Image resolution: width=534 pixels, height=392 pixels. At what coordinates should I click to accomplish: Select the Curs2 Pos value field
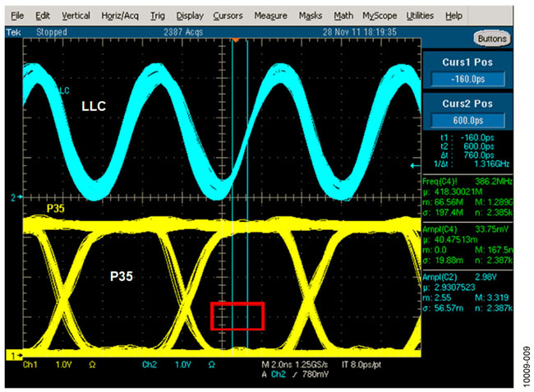(x=467, y=120)
